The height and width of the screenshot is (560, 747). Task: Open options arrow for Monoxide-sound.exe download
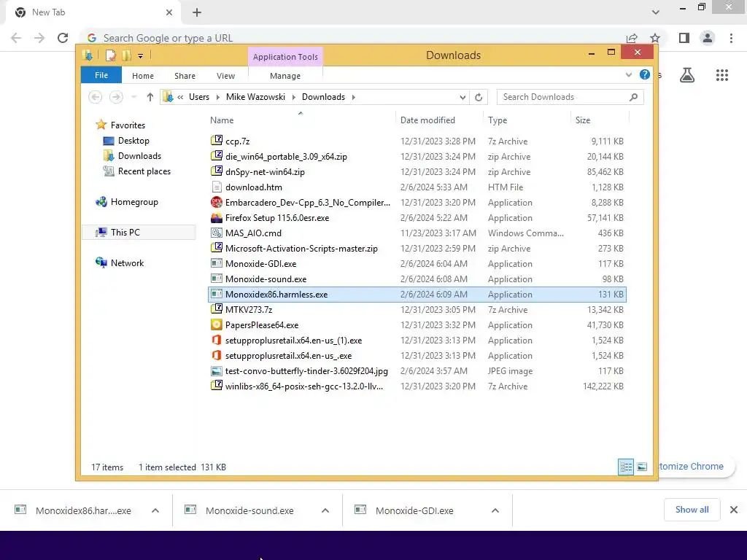click(325, 510)
